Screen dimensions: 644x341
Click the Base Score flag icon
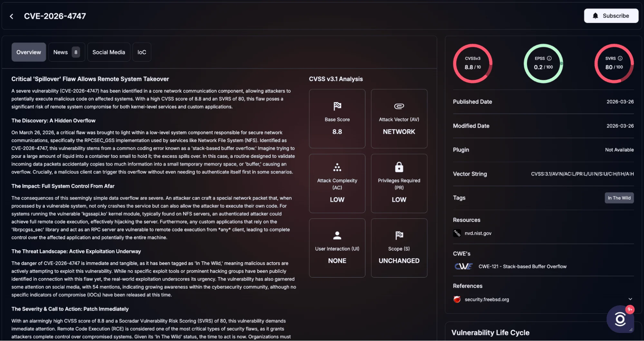pyautogui.click(x=337, y=106)
